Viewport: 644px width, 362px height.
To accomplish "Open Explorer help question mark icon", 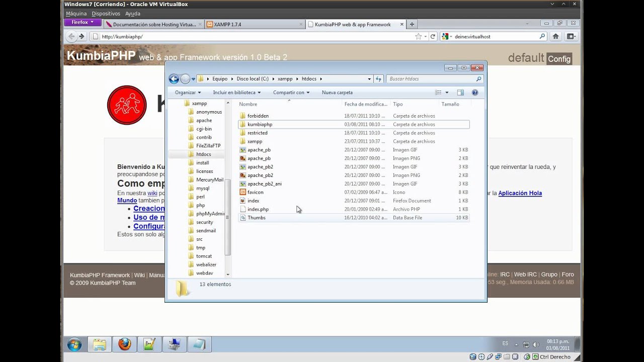I will click(x=474, y=93).
